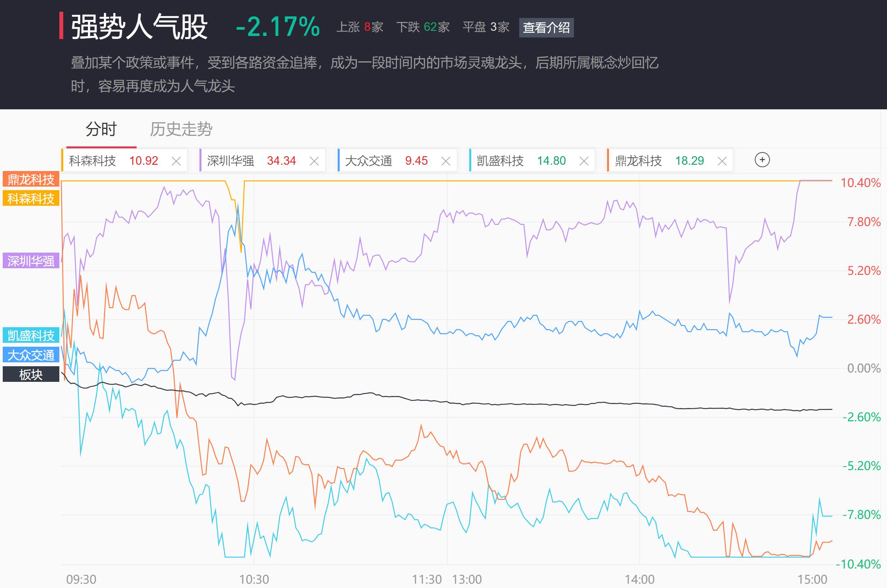Toggle the orange 科森科技 legend label

click(31, 199)
